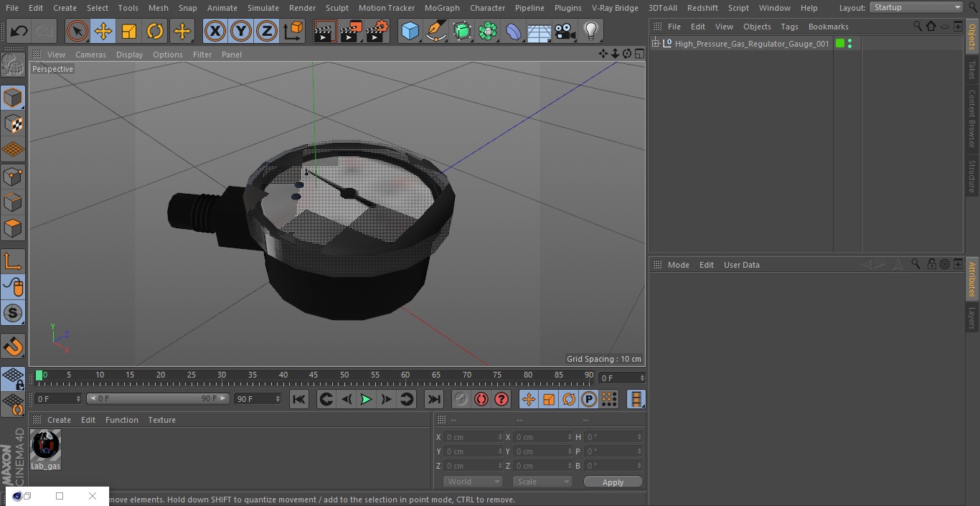Viewport: 980px width, 506px height.
Task: Open material manager Texture menu
Action: [x=161, y=420]
